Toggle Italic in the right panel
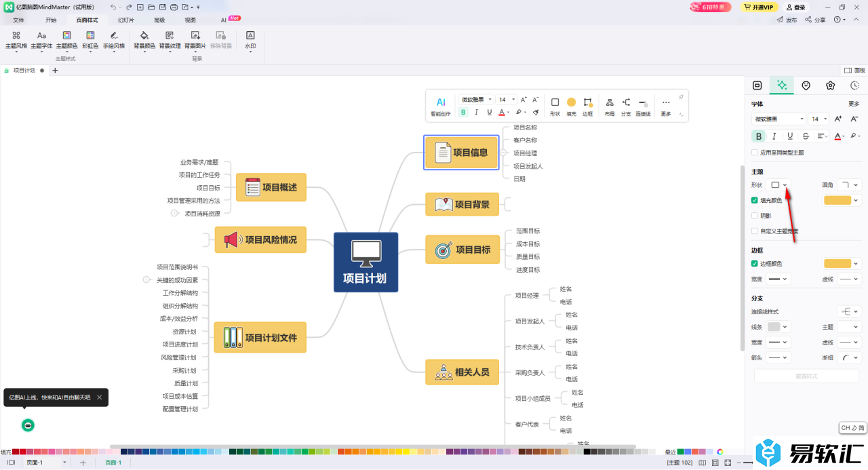868x470 pixels. click(x=774, y=136)
